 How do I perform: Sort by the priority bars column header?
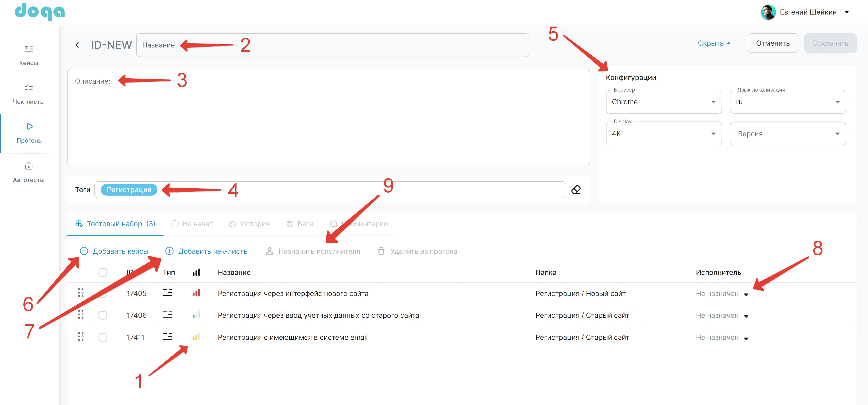point(196,272)
